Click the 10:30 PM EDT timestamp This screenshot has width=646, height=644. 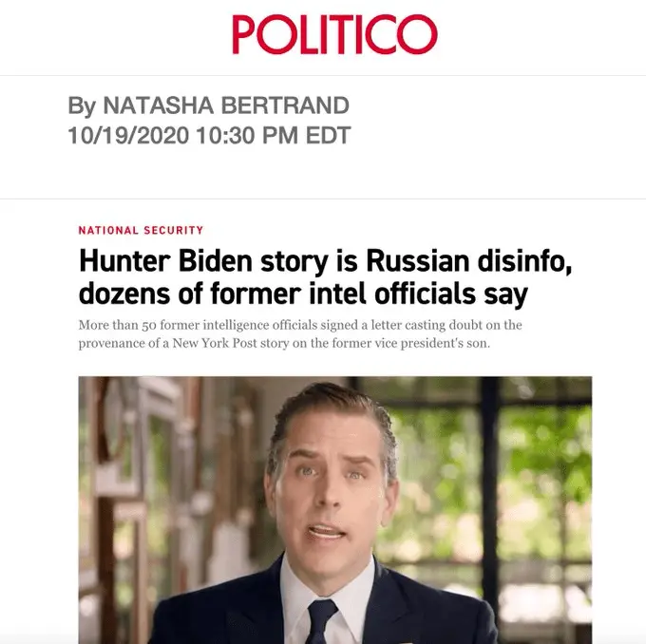tap(274, 136)
